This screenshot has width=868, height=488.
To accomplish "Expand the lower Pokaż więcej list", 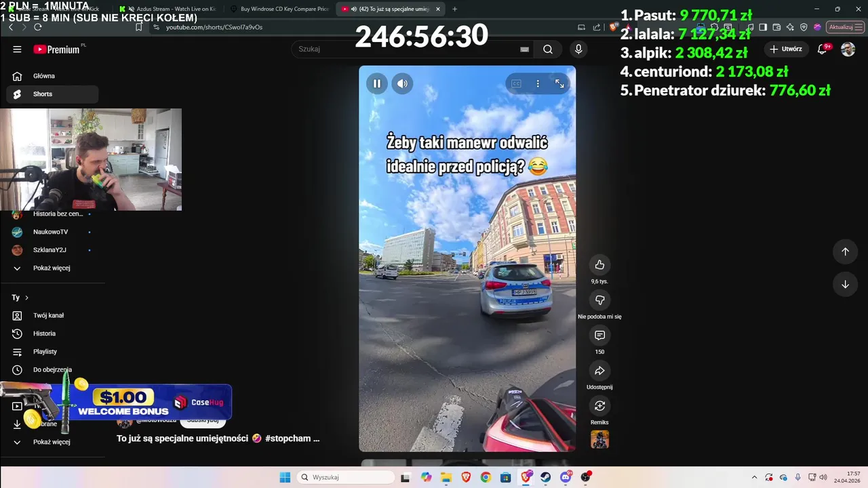I will pyautogui.click(x=52, y=442).
